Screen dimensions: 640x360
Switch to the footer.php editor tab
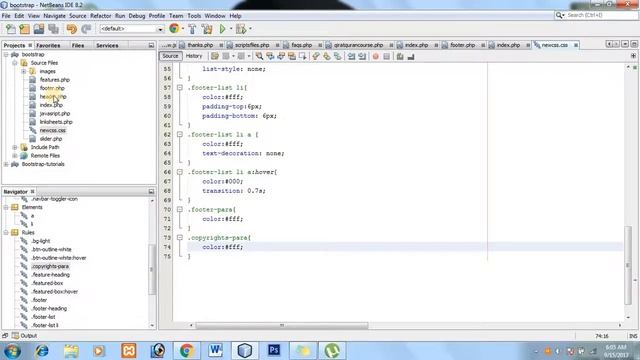click(462, 45)
